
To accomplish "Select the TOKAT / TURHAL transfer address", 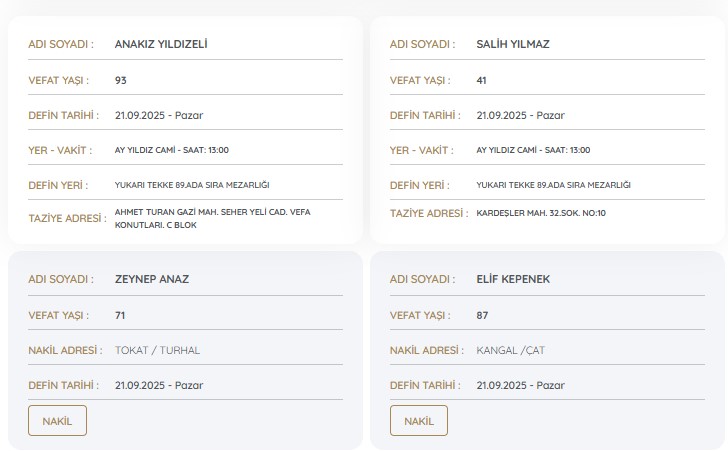I will click(x=158, y=350).
